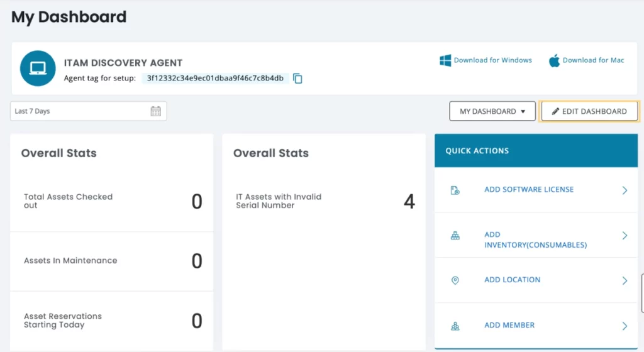Click the Windows logo icon
This screenshot has width=644, height=352.
click(x=445, y=60)
